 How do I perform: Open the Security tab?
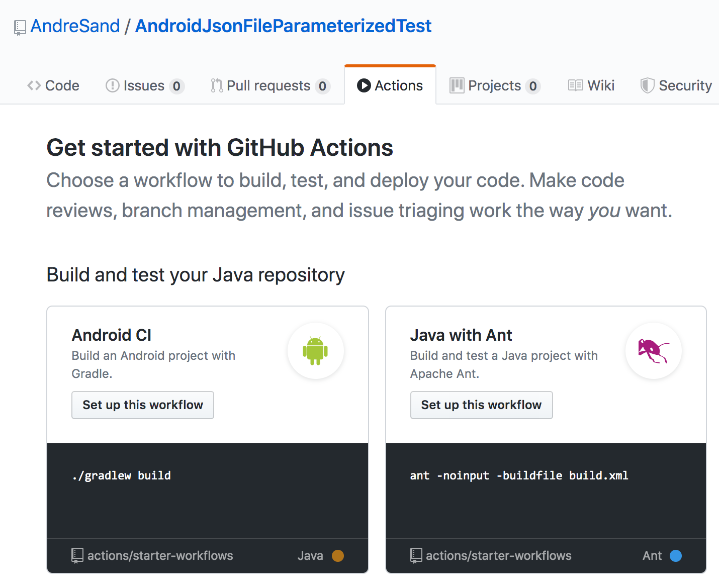pos(676,85)
